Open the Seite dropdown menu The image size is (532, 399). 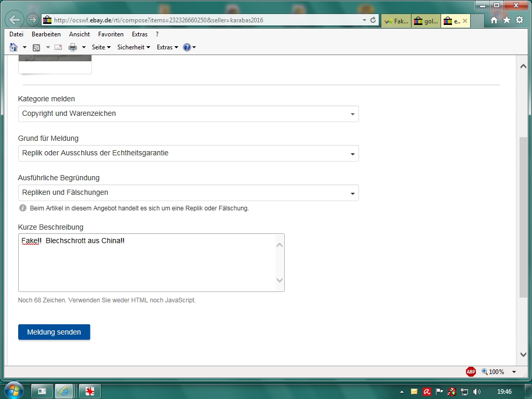pos(101,47)
